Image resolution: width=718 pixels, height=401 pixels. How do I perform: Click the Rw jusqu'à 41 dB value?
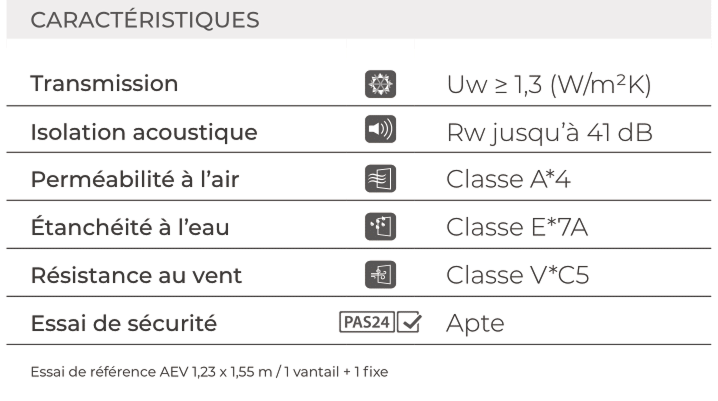pyautogui.click(x=549, y=133)
